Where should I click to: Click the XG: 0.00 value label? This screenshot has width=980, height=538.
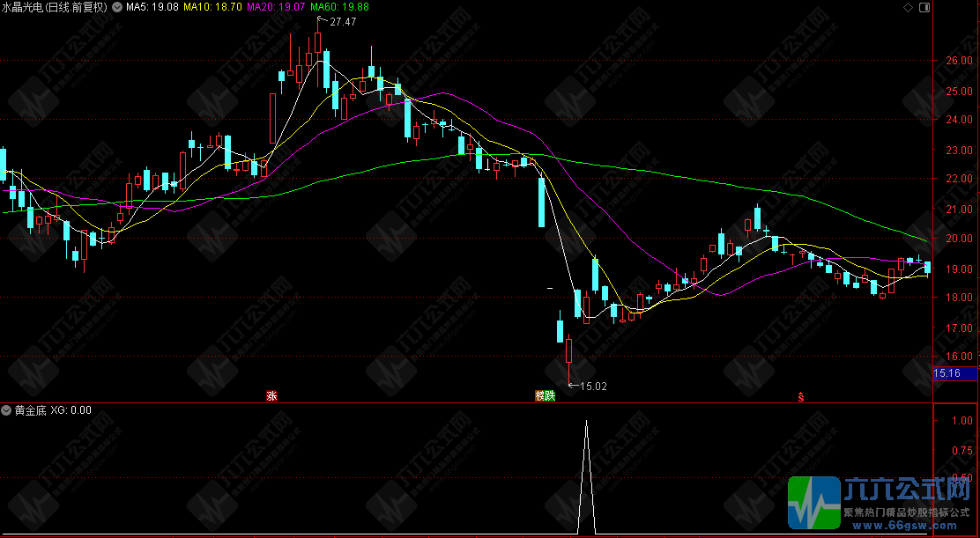[x=71, y=410]
